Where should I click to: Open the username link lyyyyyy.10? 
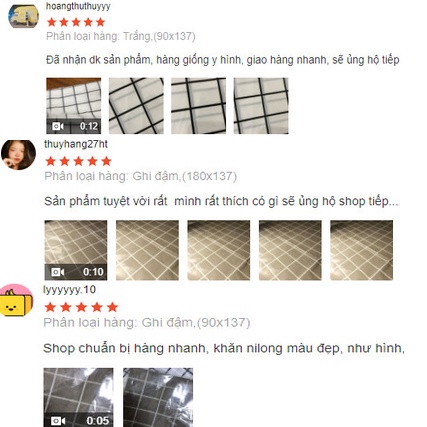pyautogui.click(x=69, y=289)
